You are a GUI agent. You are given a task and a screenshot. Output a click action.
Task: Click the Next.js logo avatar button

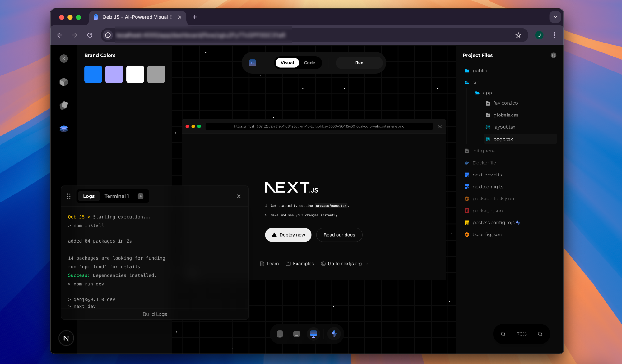click(66, 338)
